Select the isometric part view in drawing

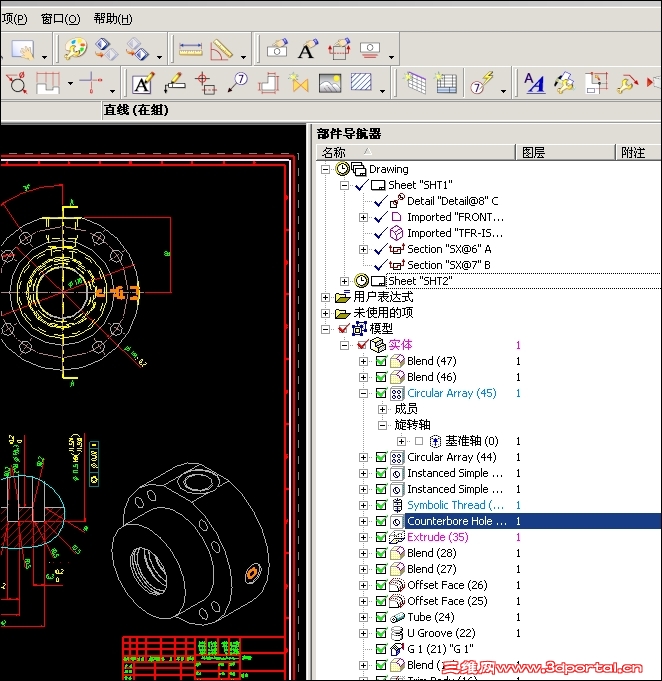coord(189,543)
